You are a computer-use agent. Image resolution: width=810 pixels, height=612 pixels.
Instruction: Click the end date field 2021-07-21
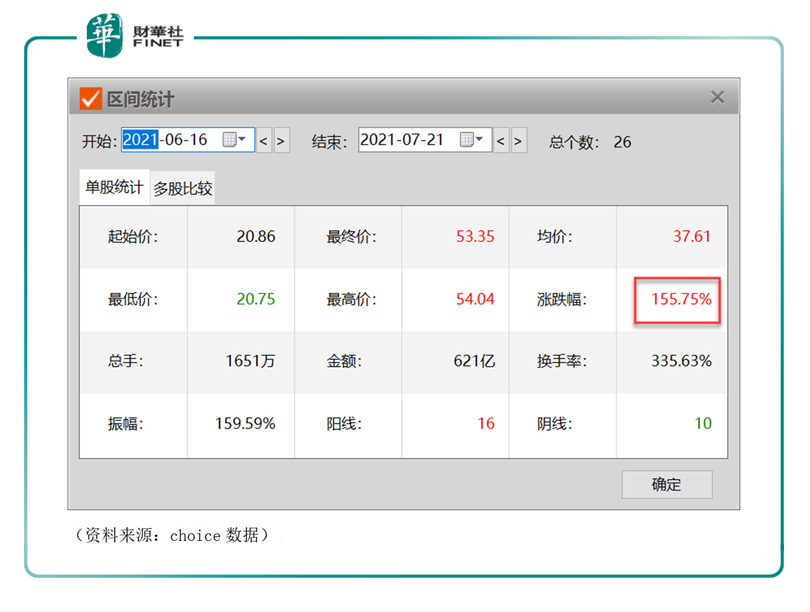405,141
